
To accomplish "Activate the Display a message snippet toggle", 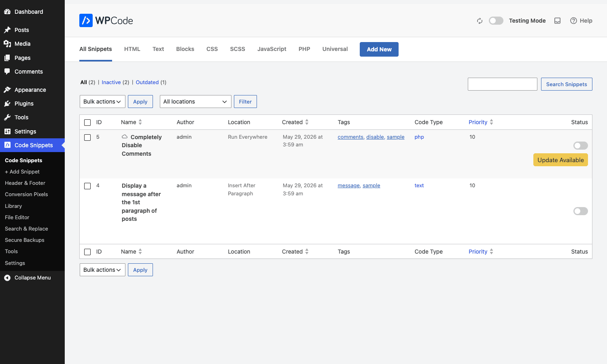I will pos(581,211).
